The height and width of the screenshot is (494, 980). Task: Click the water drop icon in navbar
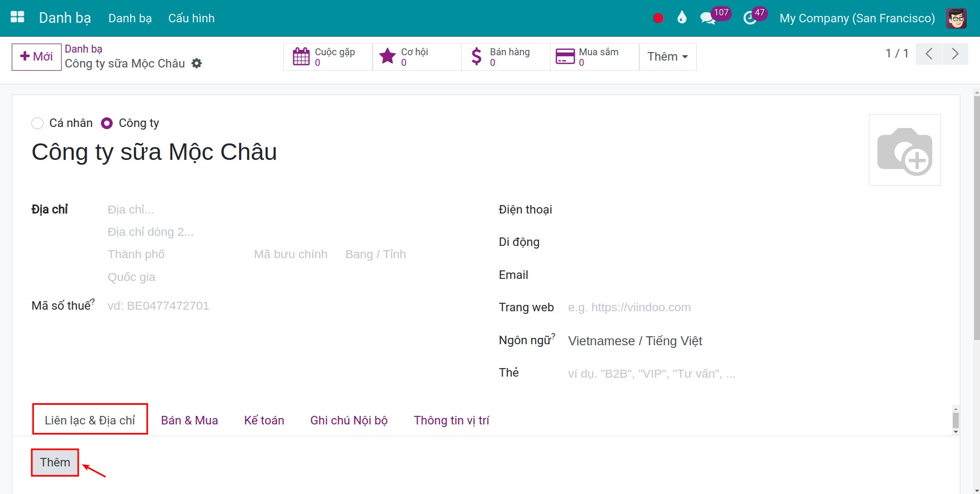pyautogui.click(x=682, y=18)
